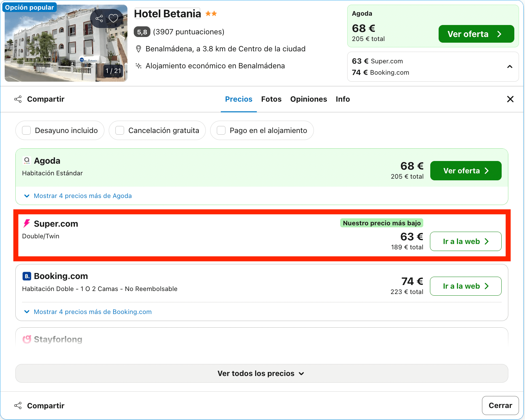This screenshot has height=420, width=525.
Task: Open the Opiniones tab
Action: pos(309,99)
